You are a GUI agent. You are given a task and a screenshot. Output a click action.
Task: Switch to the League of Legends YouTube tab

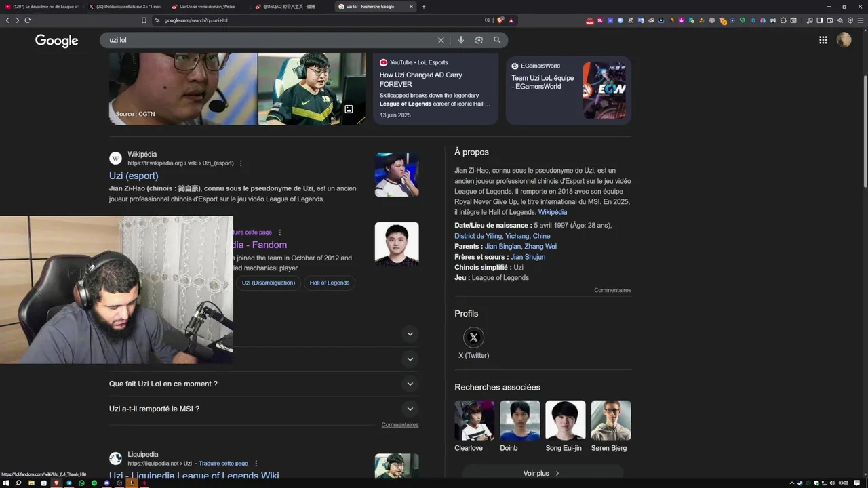point(42,7)
